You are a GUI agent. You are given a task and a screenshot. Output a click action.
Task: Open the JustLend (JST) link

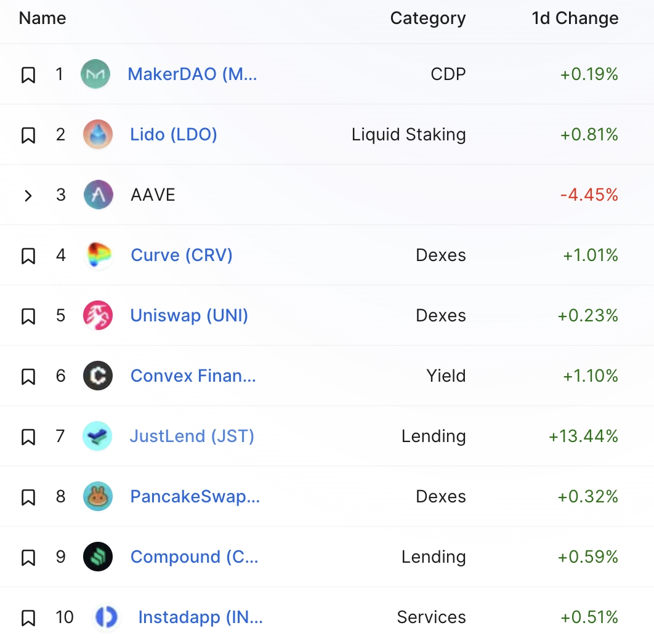[x=192, y=437]
